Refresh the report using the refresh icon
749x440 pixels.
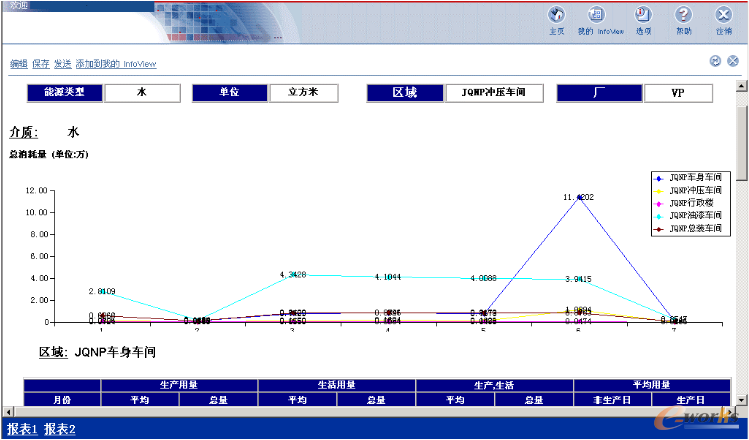716,61
